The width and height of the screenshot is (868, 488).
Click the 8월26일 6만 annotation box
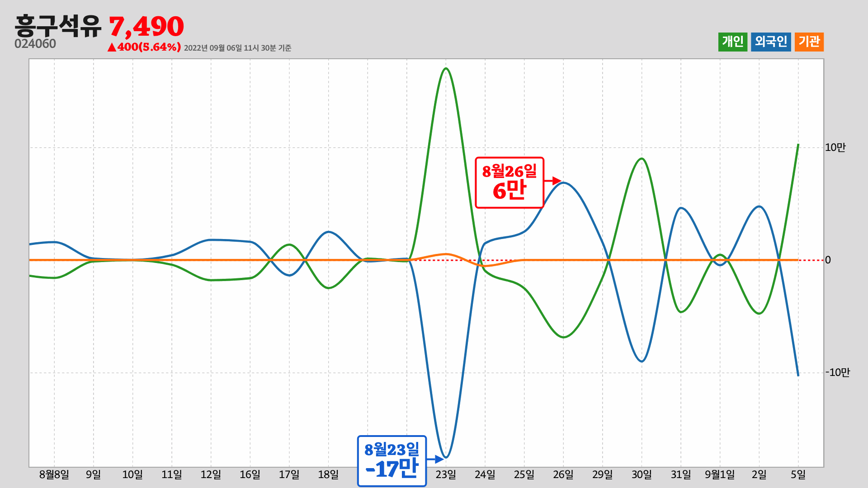pos(509,183)
